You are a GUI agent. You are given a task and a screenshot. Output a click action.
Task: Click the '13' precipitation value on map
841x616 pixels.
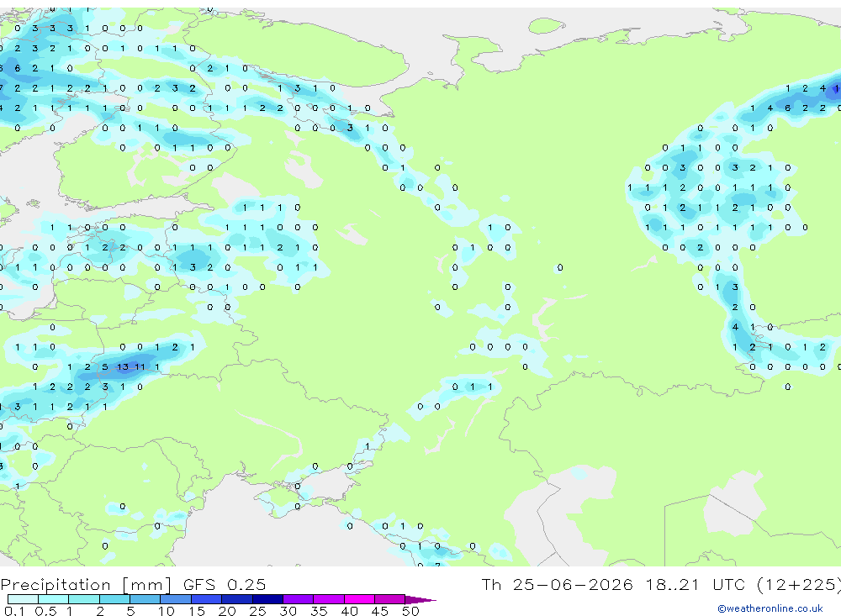click(123, 366)
